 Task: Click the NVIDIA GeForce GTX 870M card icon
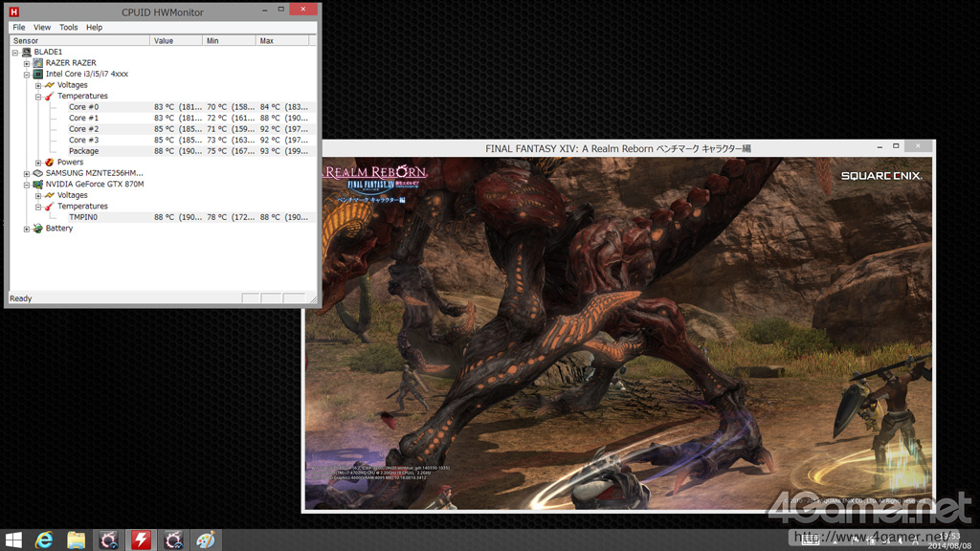pyautogui.click(x=38, y=184)
